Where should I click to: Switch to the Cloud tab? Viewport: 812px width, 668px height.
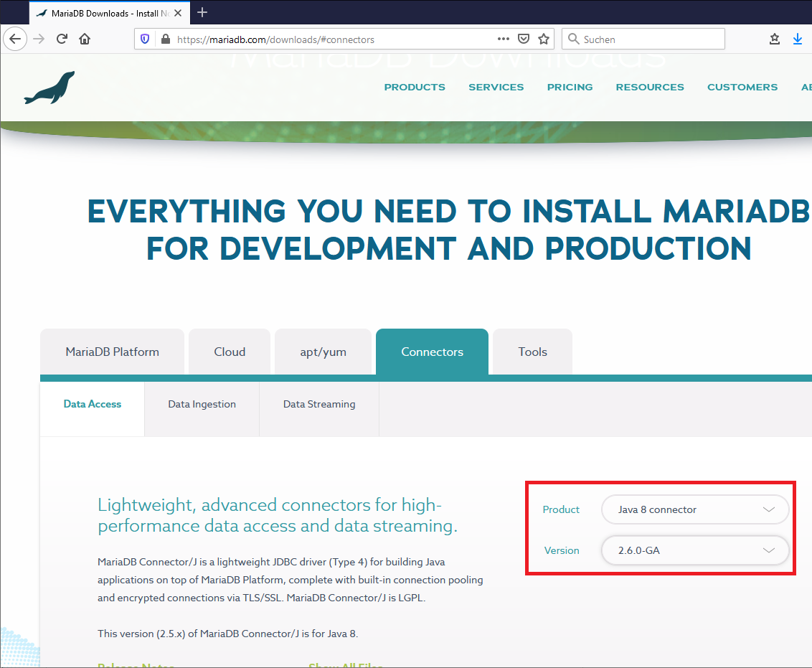click(x=230, y=352)
